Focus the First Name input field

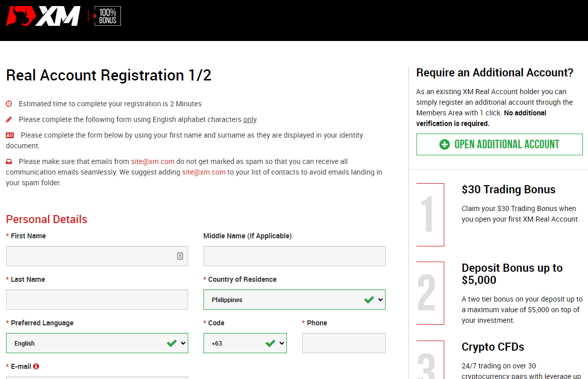91,256
